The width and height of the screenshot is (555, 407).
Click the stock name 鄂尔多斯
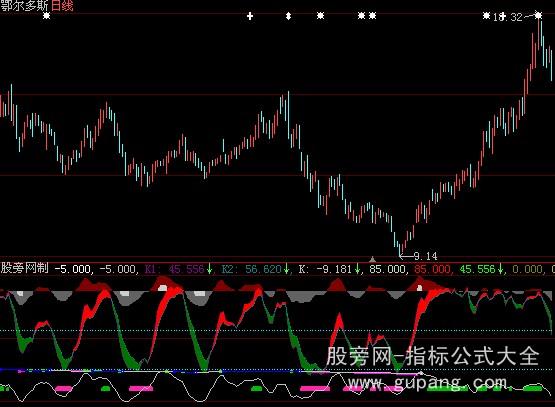pyautogui.click(x=24, y=6)
